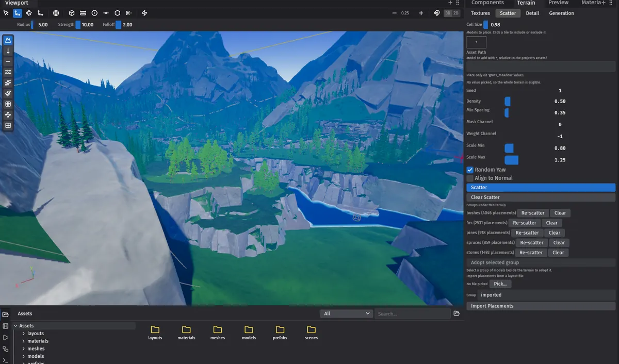Image resolution: width=619 pixels, height=364 pixels.
Task: Open the prefabs folder thumbnail
Action: [x=280, y=333]
